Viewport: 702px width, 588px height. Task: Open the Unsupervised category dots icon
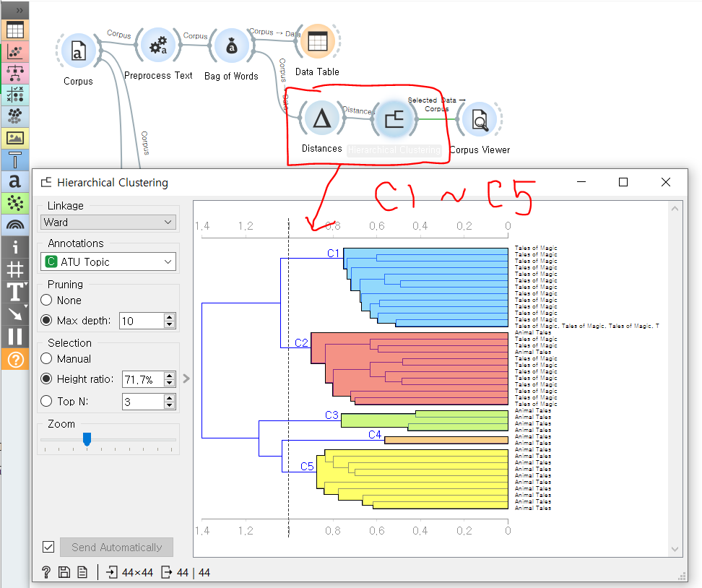(x=14, y=116)
